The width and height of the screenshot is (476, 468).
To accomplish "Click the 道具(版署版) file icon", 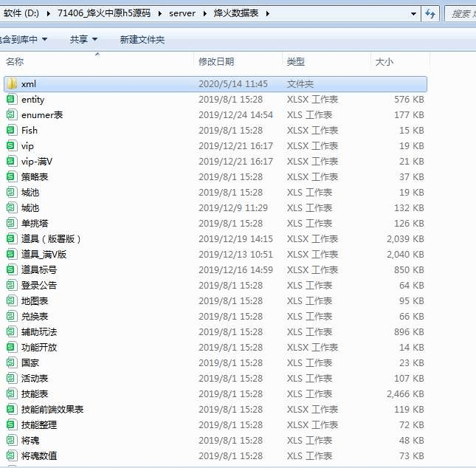I will point(11,238).
